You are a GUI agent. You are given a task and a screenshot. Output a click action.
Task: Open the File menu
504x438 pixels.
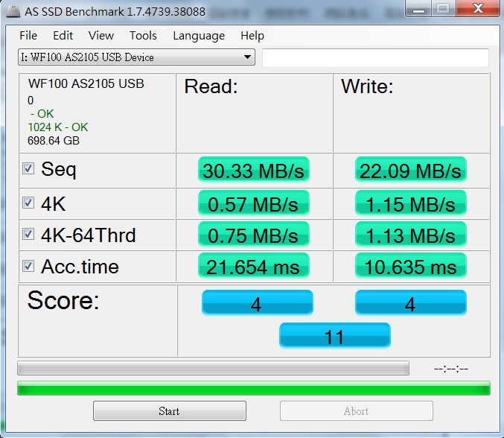coord(28,35)
